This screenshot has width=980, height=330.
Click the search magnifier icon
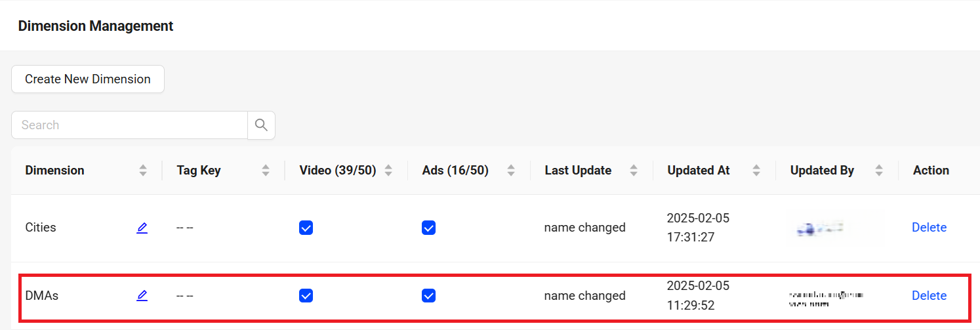(261, 125)
